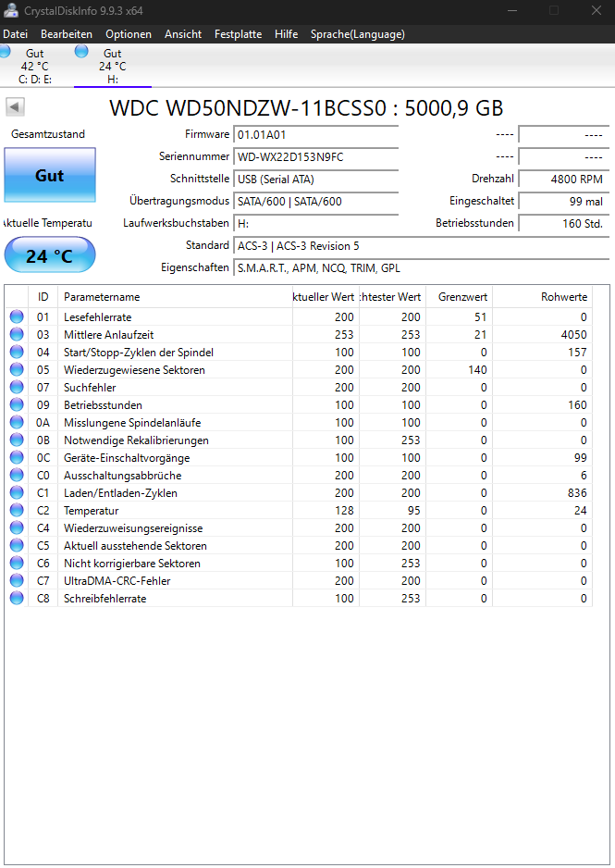The image size is (615, 868).
Task: Select the Schreibfehlerrate parameter name
Action: 105,599
